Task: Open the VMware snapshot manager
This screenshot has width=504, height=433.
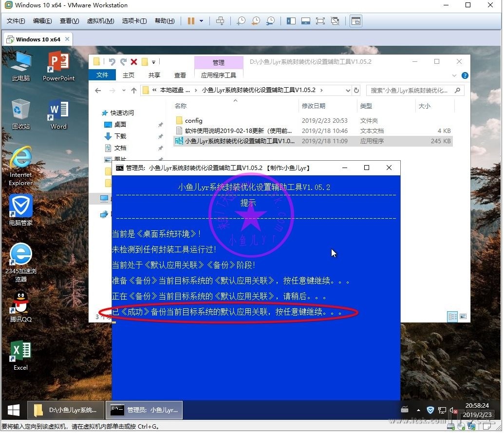Action: coord(271,21)
